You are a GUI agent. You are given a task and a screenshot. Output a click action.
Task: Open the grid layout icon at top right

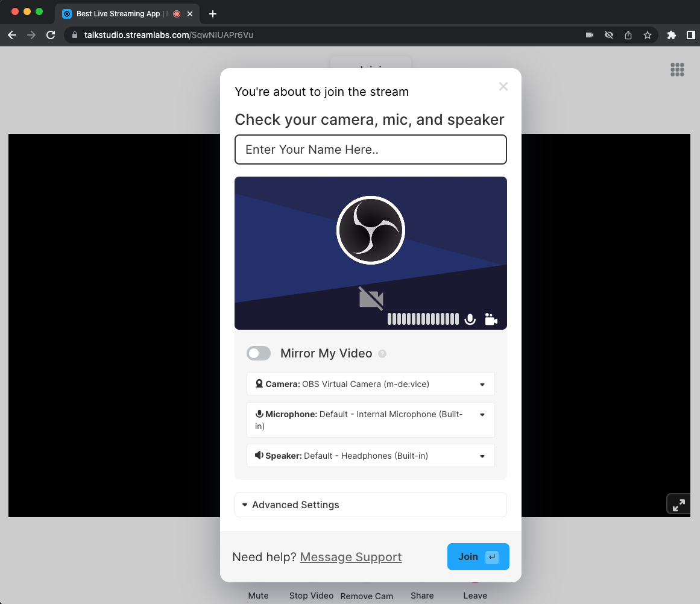point(677,69)
